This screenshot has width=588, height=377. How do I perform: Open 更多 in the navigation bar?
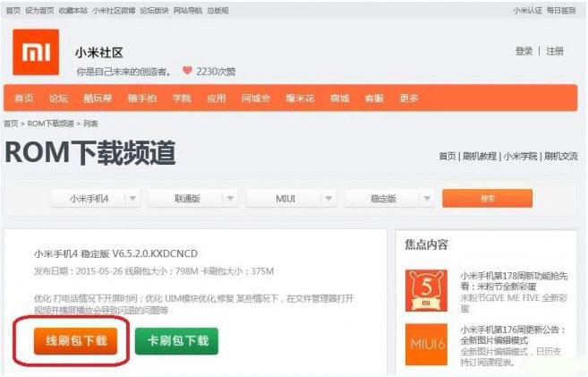click(409, 99)
